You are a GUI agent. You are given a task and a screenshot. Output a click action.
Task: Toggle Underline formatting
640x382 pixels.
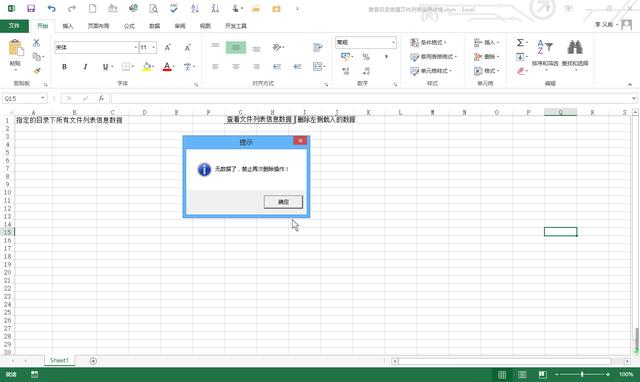[x=105, y=67]
